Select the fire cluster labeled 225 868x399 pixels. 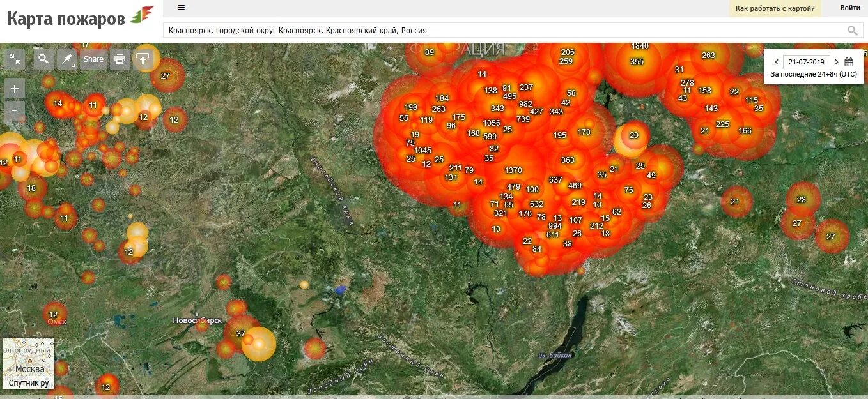pos(722,124)
